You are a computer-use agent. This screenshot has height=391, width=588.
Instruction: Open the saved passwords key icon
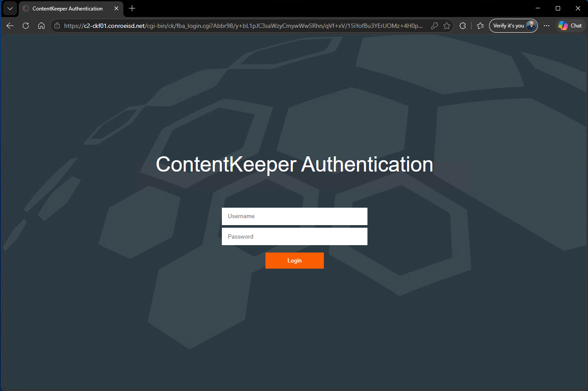coord(435,26)
